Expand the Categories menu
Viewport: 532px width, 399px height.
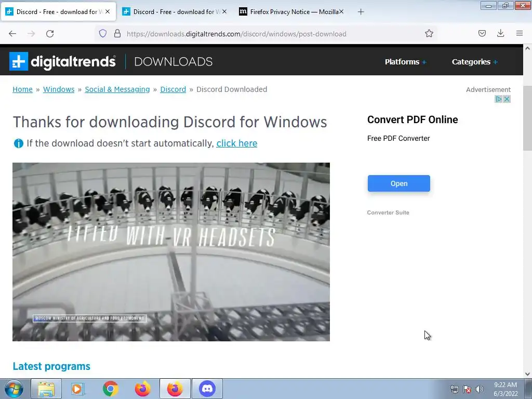pyautogui.click(x=475, y=62)
